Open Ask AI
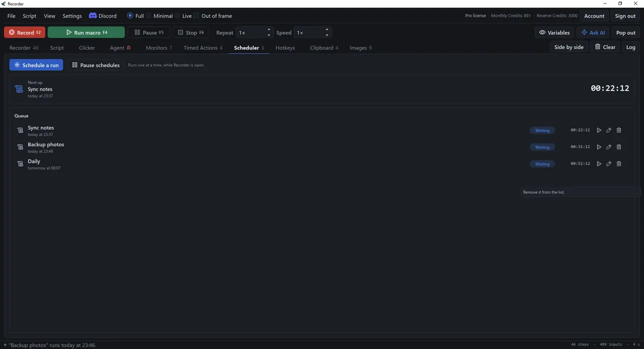The height and width of the screenshot is (349, 644). [x=593, y=32]
